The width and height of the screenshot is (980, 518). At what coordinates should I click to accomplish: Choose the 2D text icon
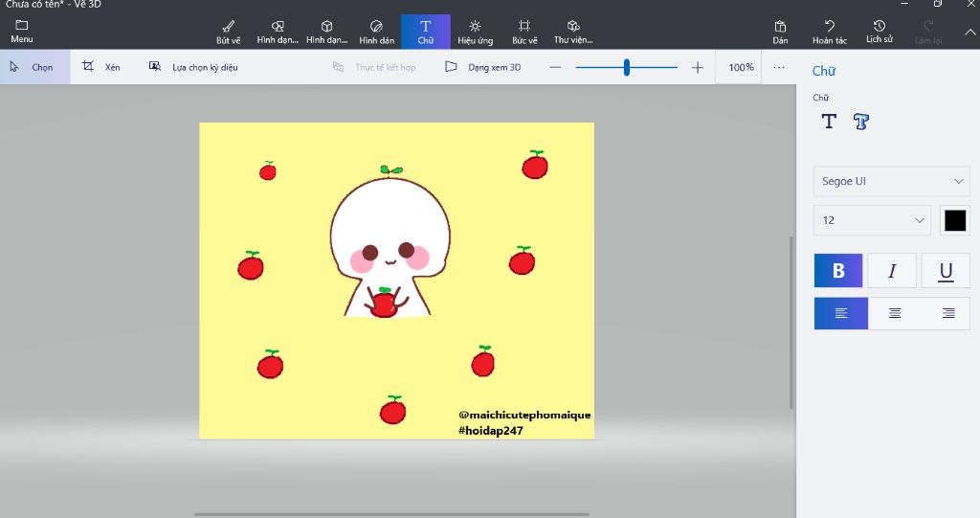829,122
